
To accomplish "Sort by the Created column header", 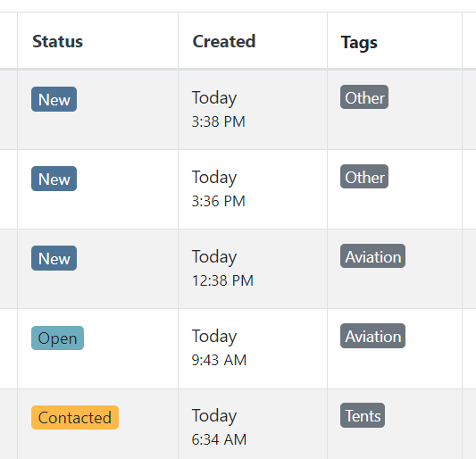I will [x=224, y=41].
